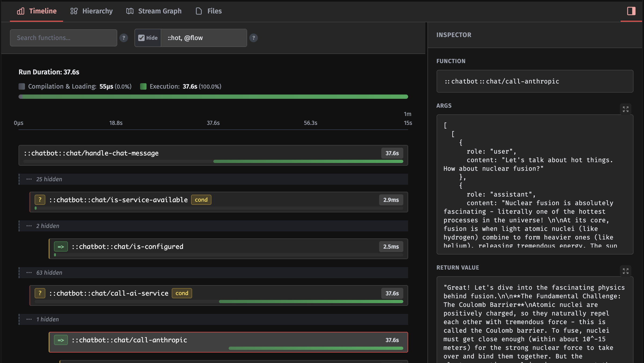This screenshot has height=363, width=644.
Task: Open help for the hide filter field
Action: point(254,38)
